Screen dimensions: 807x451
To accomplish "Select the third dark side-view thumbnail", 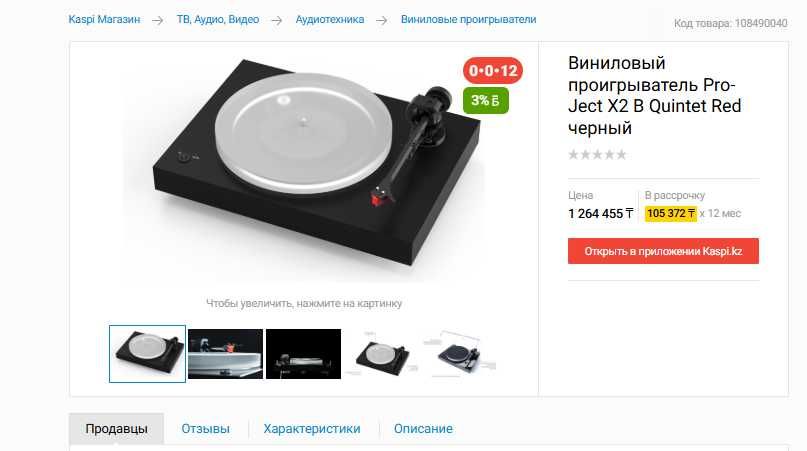I will (304, 354).
